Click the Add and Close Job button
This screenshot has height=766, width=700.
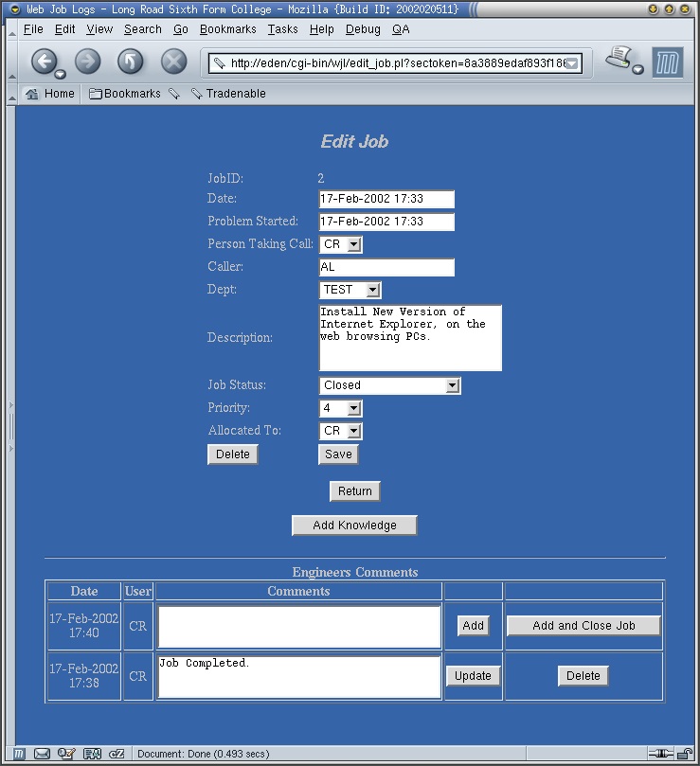(x=583, y=626)
